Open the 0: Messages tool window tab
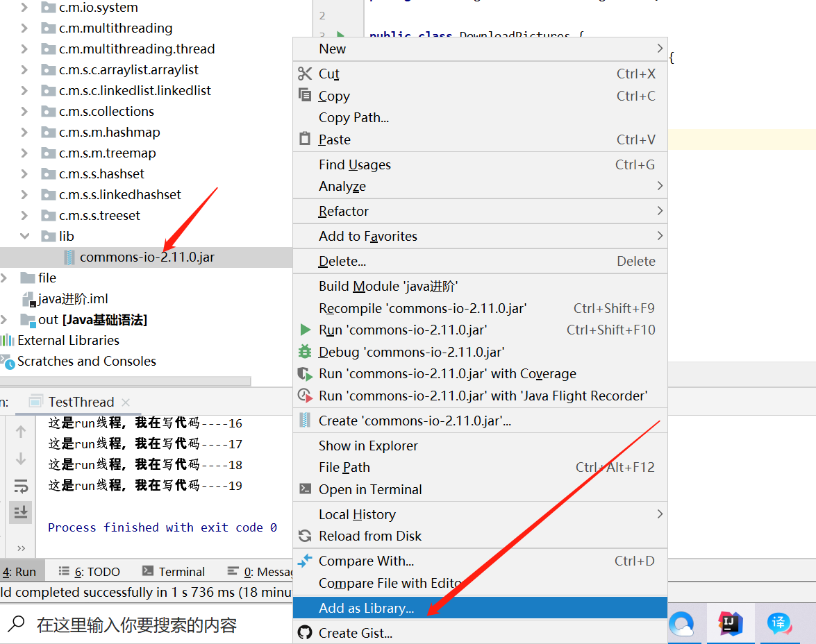 coord(260,572)
